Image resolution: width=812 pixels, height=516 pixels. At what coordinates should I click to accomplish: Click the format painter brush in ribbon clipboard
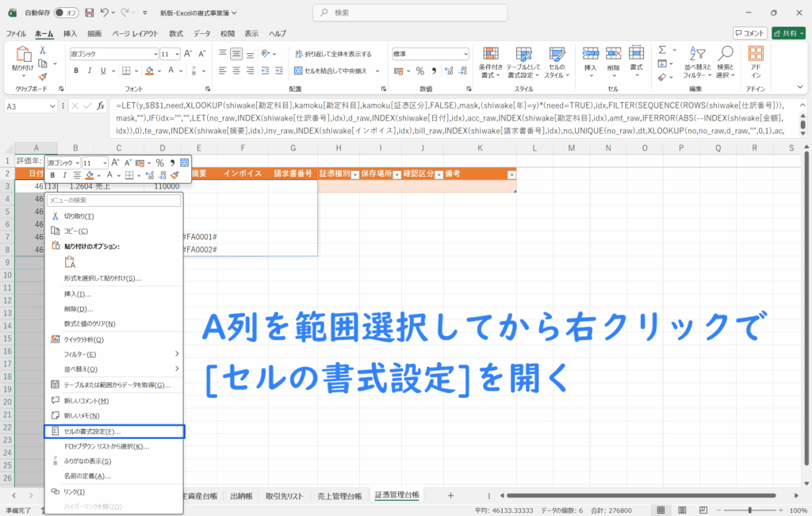(43, 75)
